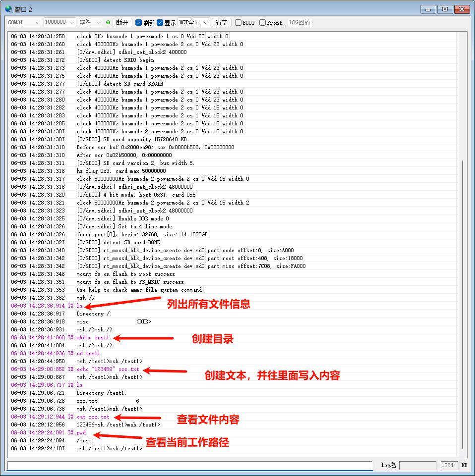Open the COM31 port dropdown
This screenshot has width=475, height=476.
tap(24, 22)
